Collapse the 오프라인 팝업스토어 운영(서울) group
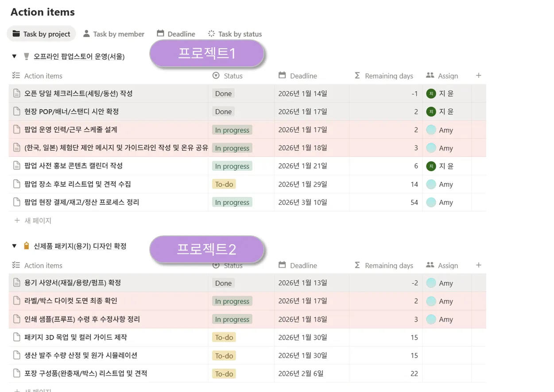 coord(14,56)
